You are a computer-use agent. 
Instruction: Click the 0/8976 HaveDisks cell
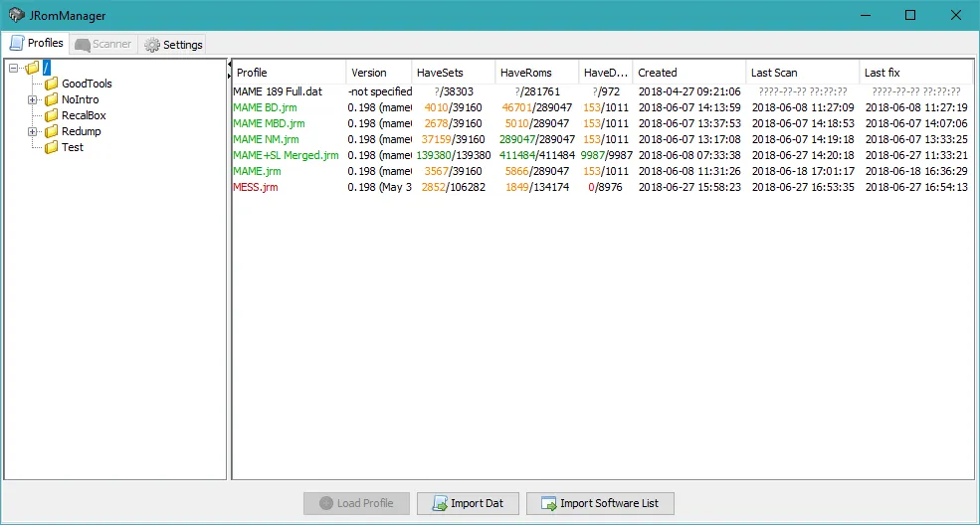click(x=605, y=187)
